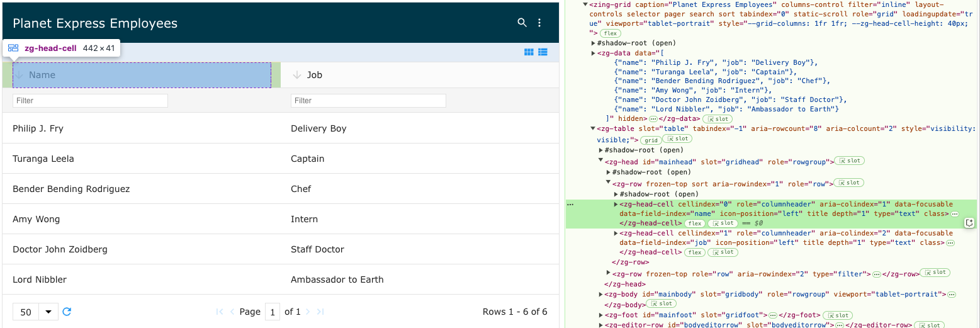Click the Job filter input field
This screenshot has height=328, width=980.
point(368,101)
